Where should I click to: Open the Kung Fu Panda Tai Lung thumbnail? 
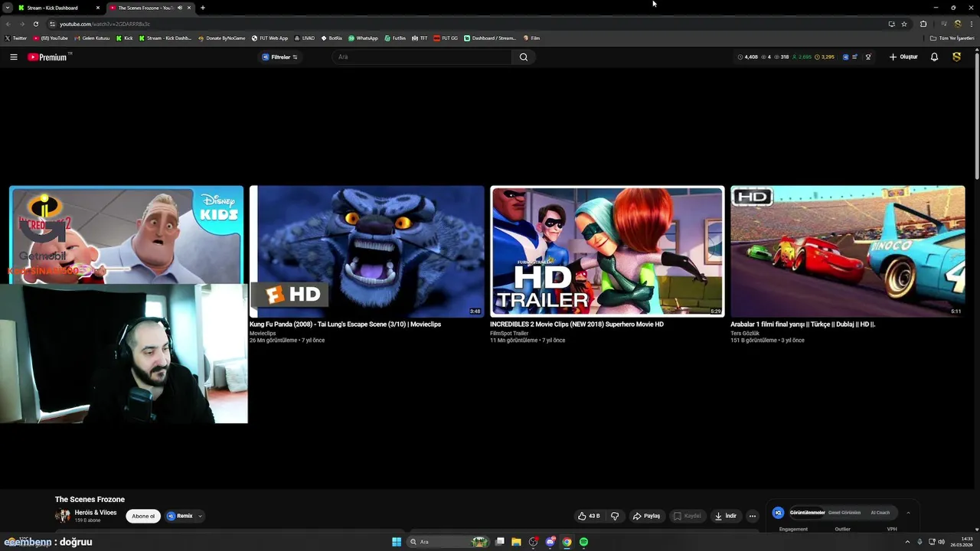367,251
